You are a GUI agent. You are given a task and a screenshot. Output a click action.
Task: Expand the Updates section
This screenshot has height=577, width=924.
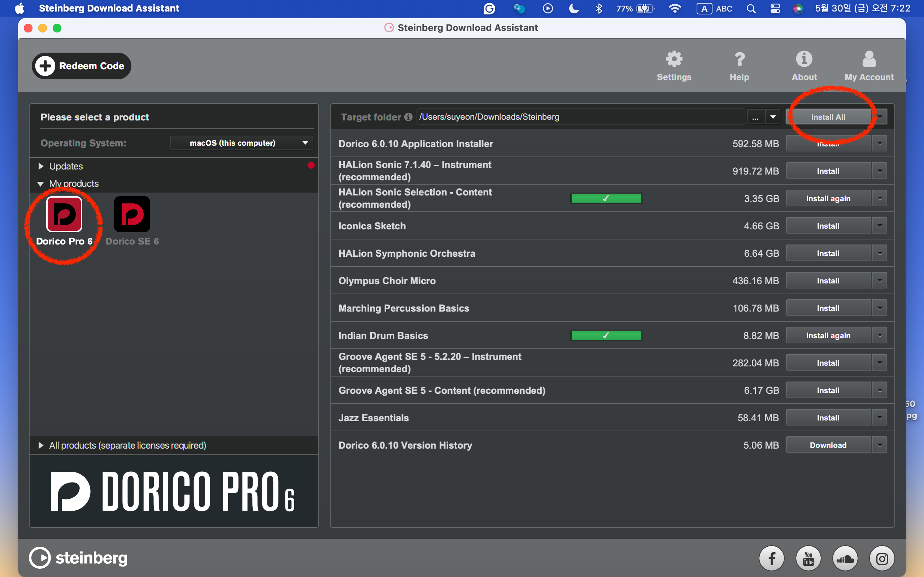(x=41, y=166)
